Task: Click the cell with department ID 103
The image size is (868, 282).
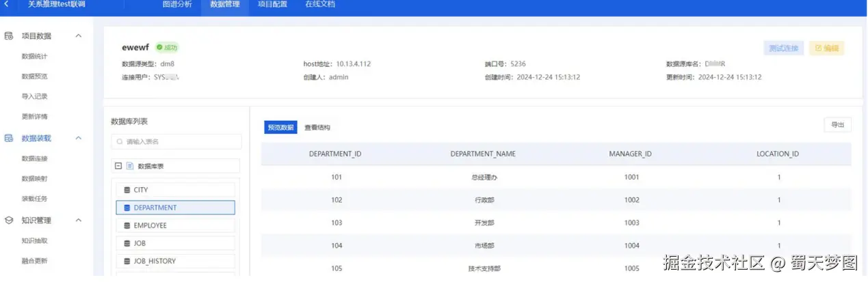Action: click(x=336, y=223)
